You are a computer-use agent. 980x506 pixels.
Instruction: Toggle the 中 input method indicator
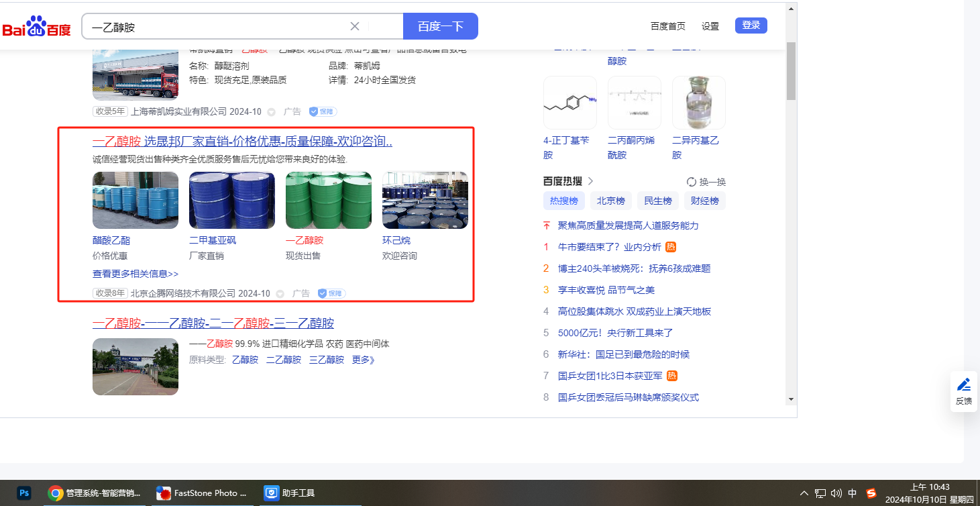pos(853,493)
